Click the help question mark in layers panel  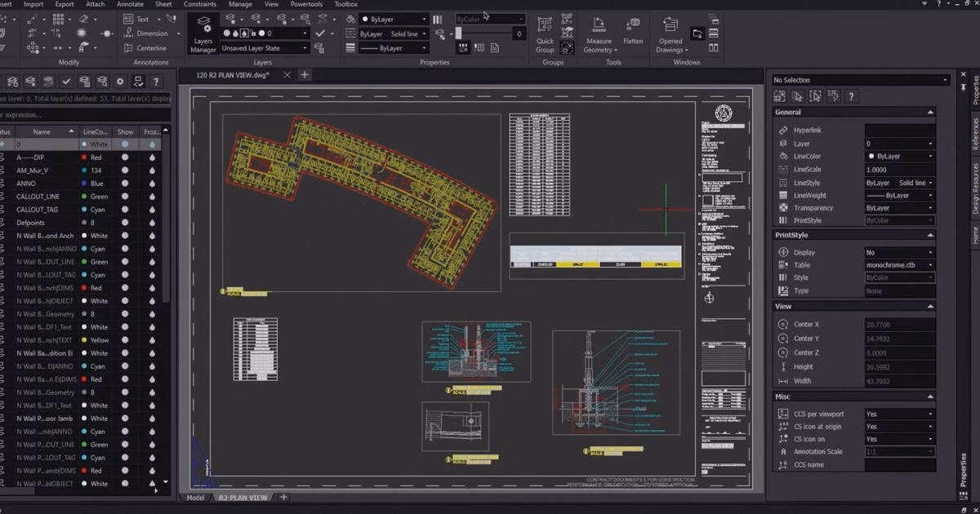pyautogui.click(x=155, y=82)
